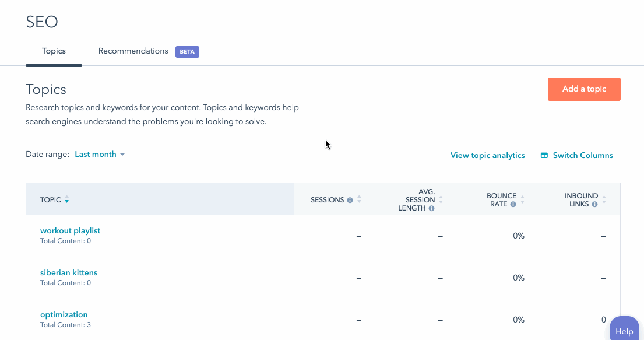Toggle ascending sort on Inbound Links column
644x340 pixels.
603,196
